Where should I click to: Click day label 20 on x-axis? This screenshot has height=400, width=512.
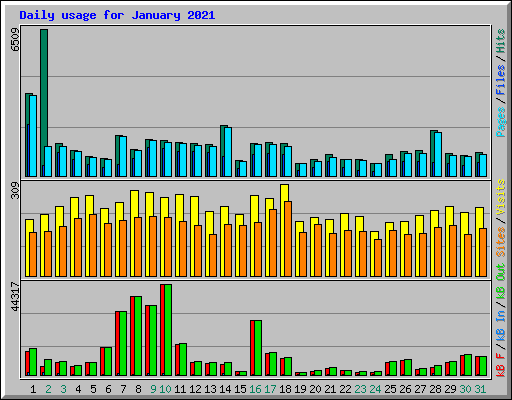(x=315, y=389)
